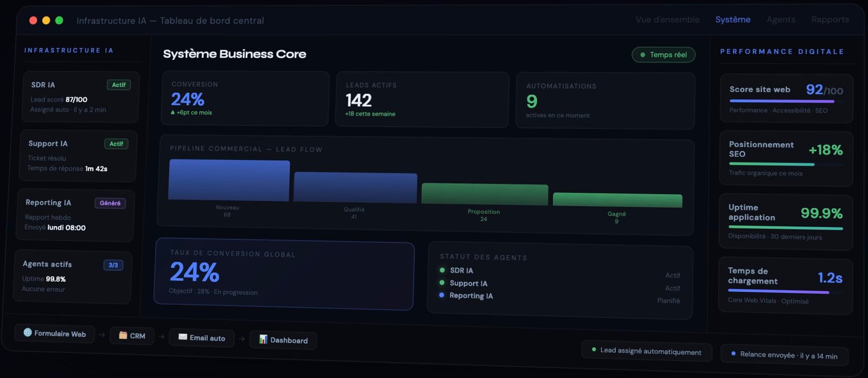Click the CRM folder icon
The image size is (868, 378).
pos(123,335)
